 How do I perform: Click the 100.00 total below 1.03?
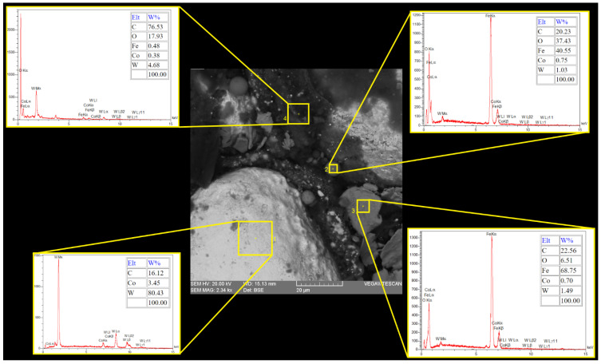click(565, 80)
